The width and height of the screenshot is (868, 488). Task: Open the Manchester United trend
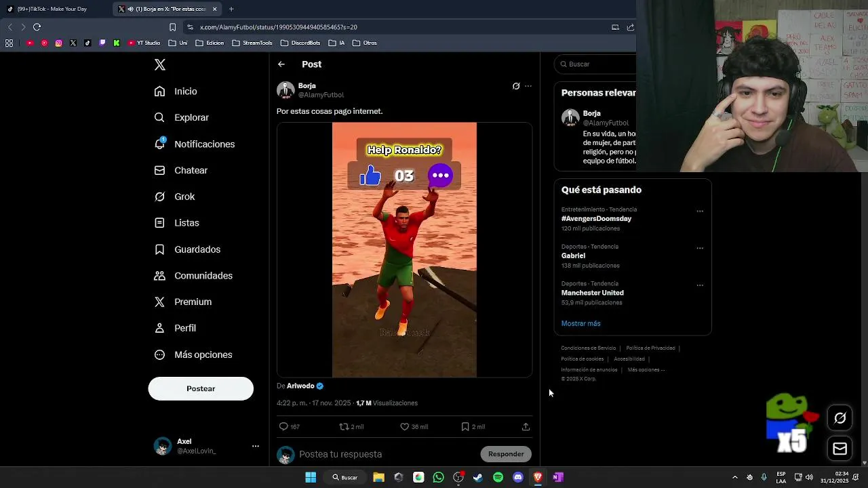click(x=592, y=293)
